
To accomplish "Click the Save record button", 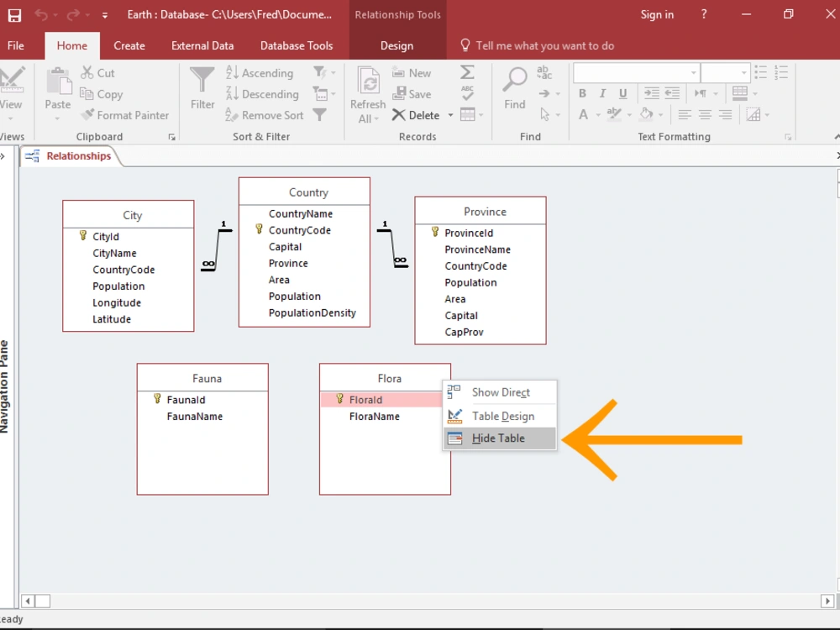I will [x=413, y=94].
